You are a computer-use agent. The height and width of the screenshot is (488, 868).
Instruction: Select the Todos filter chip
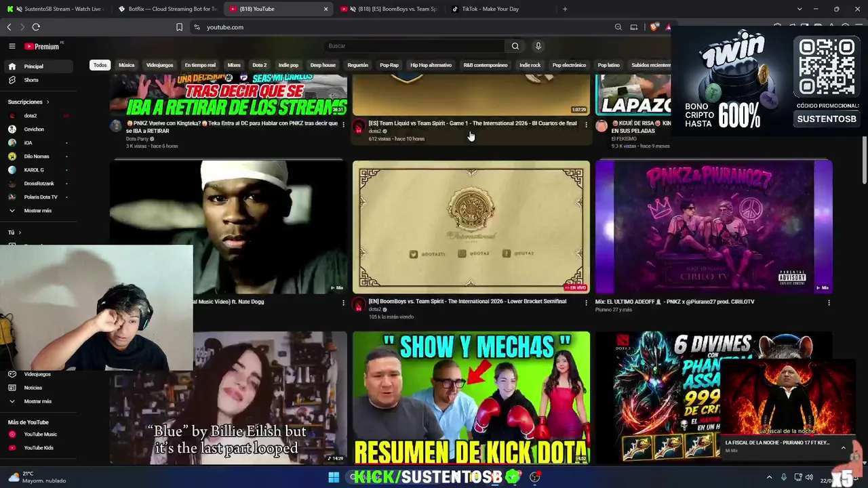click(x=100, y=65)
